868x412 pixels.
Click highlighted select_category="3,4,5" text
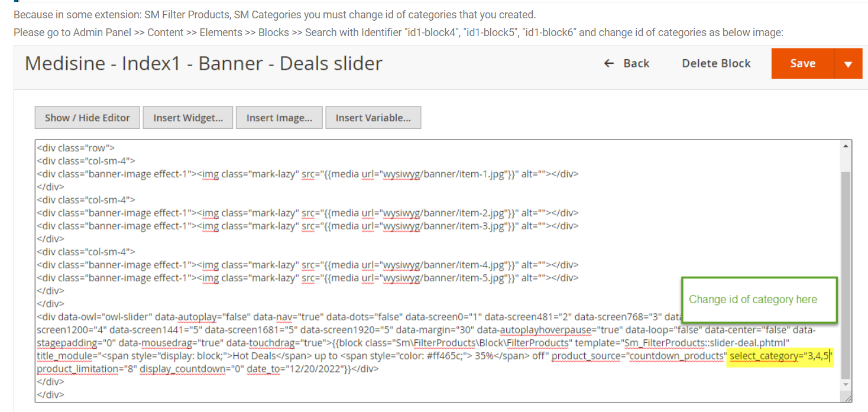780,356
